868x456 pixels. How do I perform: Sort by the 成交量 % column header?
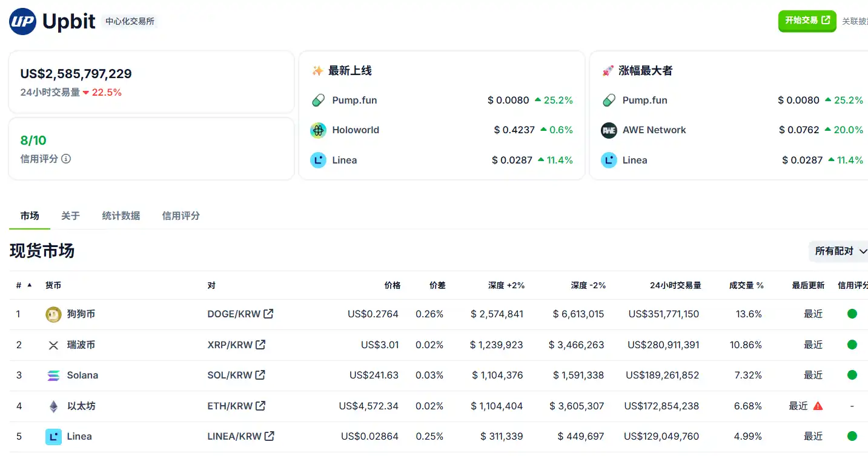pos(746,285)
